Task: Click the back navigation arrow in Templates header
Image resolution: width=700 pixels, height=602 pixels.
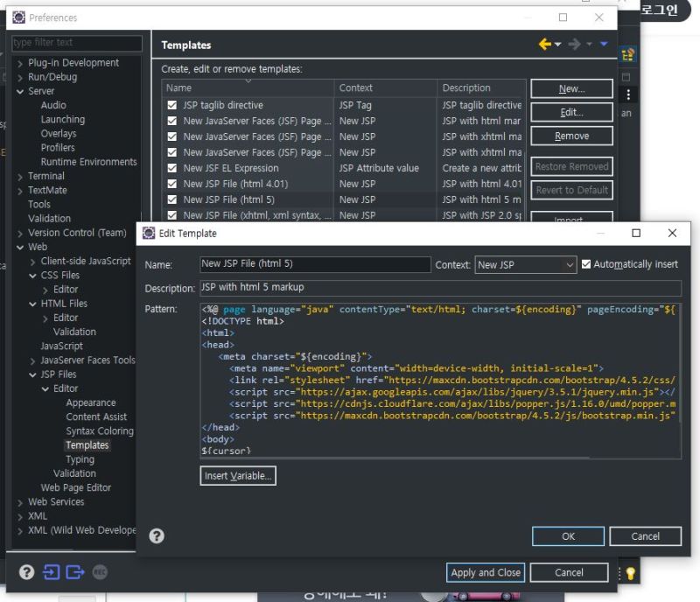Action: [544, 45]
